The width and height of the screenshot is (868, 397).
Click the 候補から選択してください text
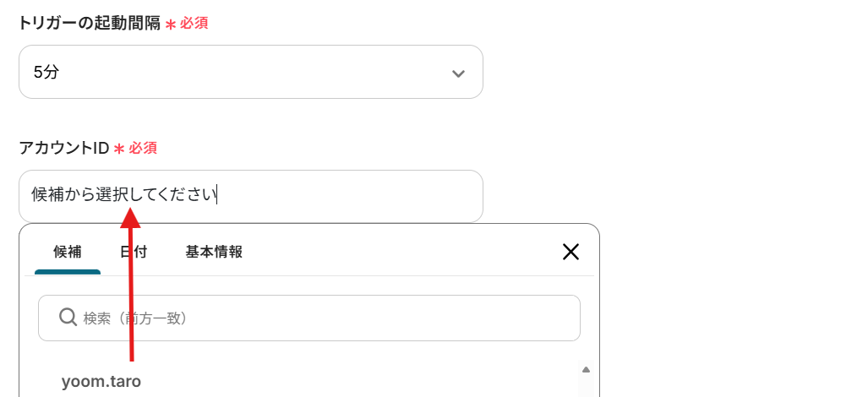(x=123, y=195)
